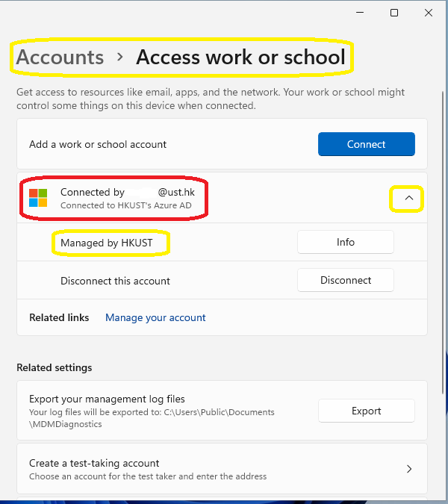Click the Connect button
The width and height of the screenshot is (448, 504).
click(367, 144)
